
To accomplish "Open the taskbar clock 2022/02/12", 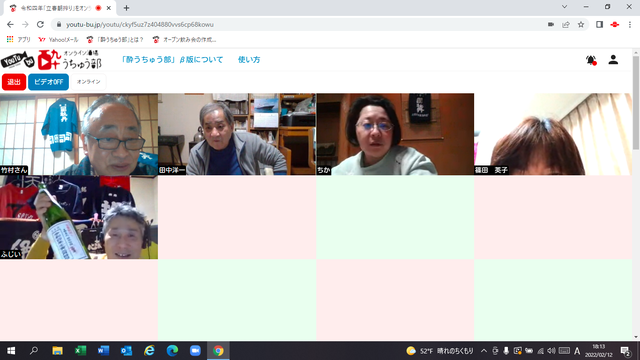I will click(599, 351).
